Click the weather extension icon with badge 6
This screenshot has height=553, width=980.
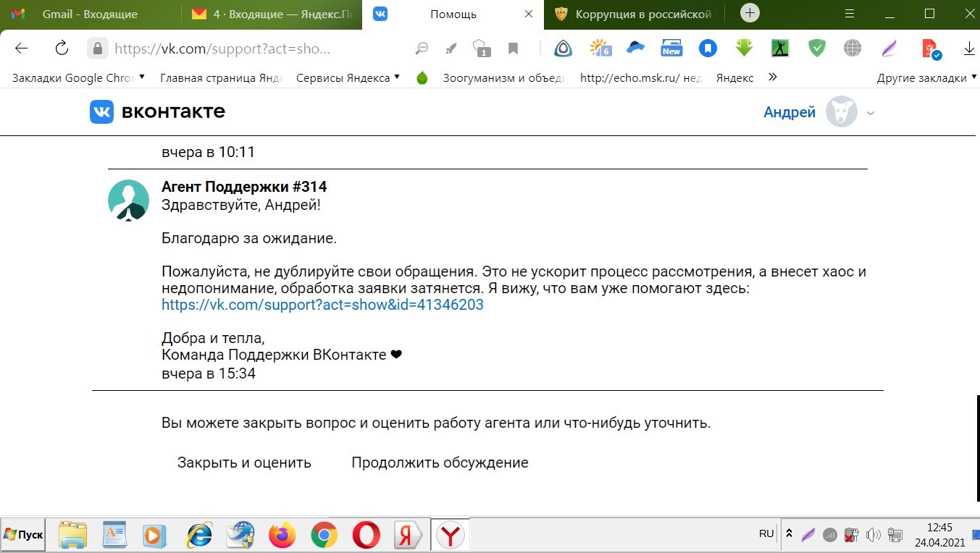click(x=600, y=48)
